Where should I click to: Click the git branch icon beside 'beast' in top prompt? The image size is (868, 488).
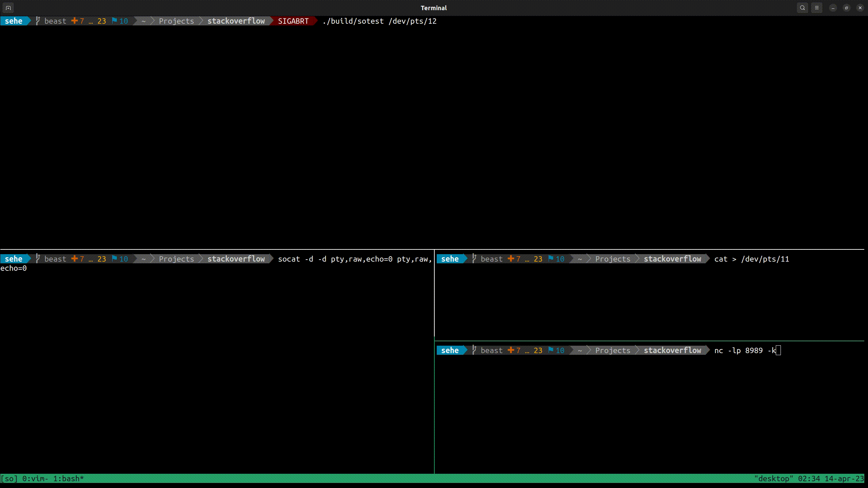[38, 21]
